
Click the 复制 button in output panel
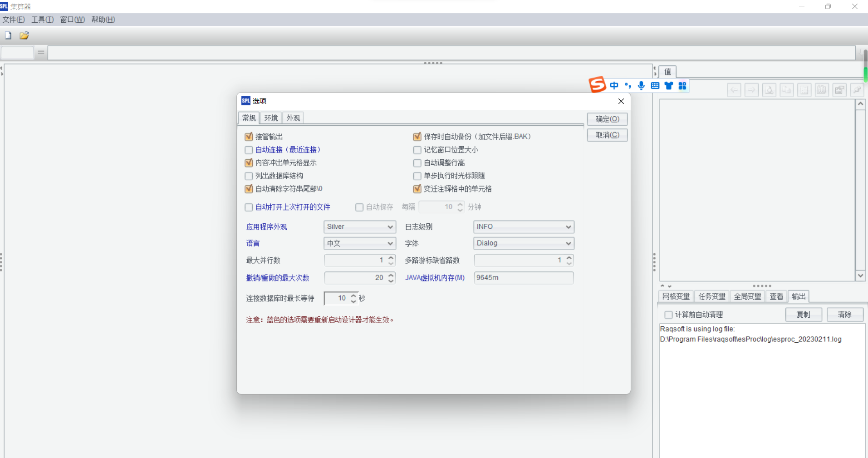tap(804, 315)
